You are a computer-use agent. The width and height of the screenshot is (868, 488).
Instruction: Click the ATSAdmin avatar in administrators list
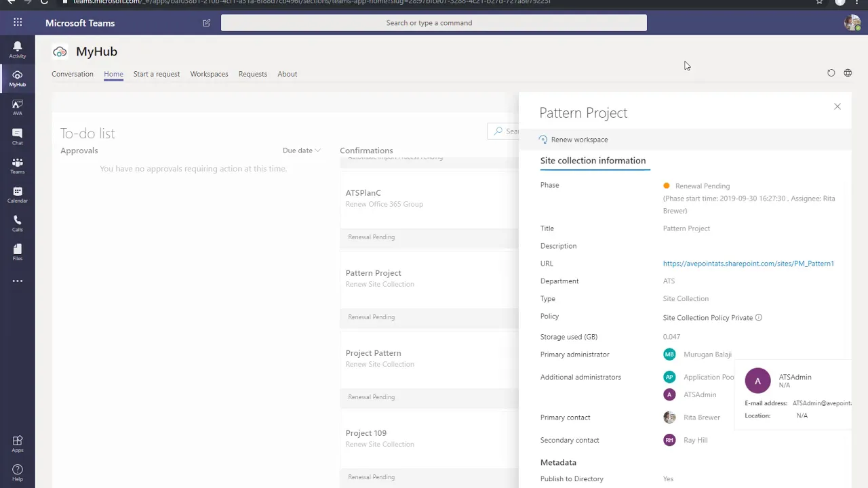pyautogui.click(x=669, y=394)
